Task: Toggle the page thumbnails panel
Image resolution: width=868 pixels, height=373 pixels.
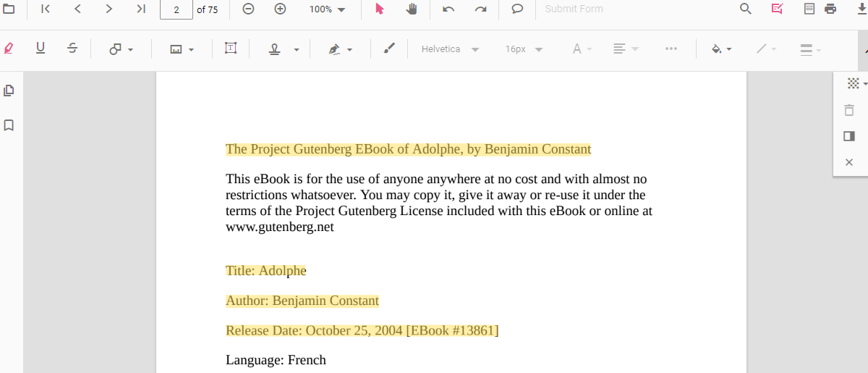Action: tap(9, 91)
